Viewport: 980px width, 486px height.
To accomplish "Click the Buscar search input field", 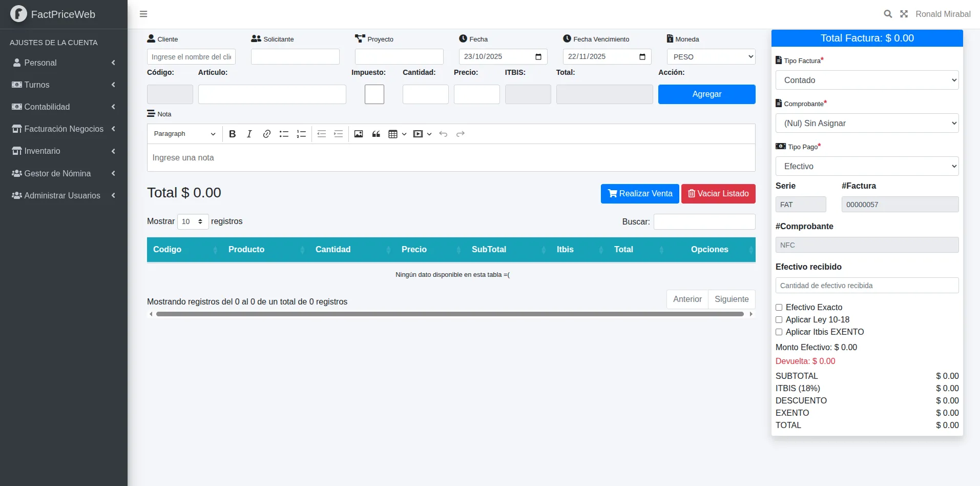I will coord(704,221).
